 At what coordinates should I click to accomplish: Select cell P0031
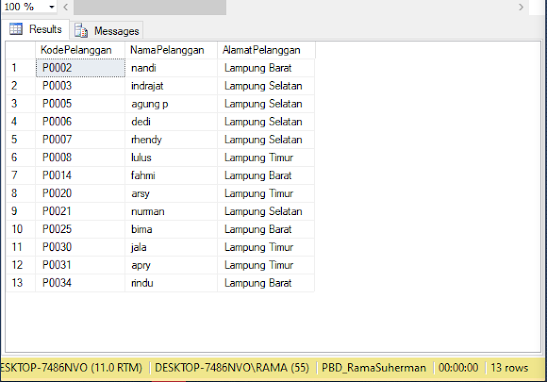(80, 265)
